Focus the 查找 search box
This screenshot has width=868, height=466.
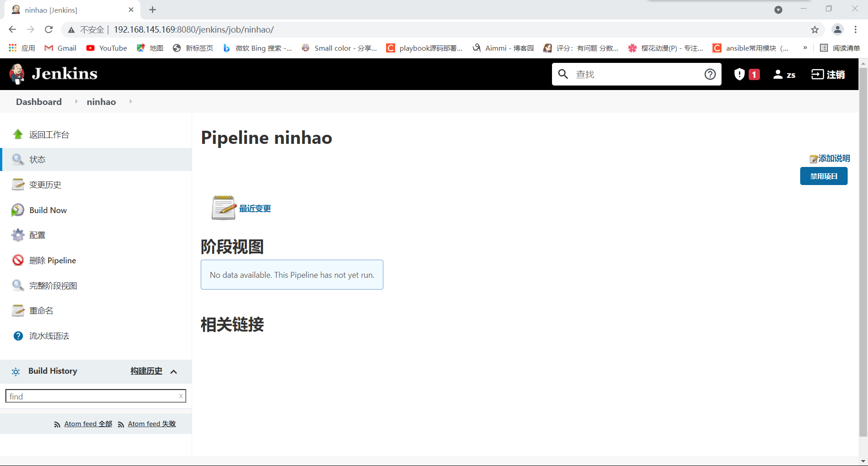click(637, 74)
